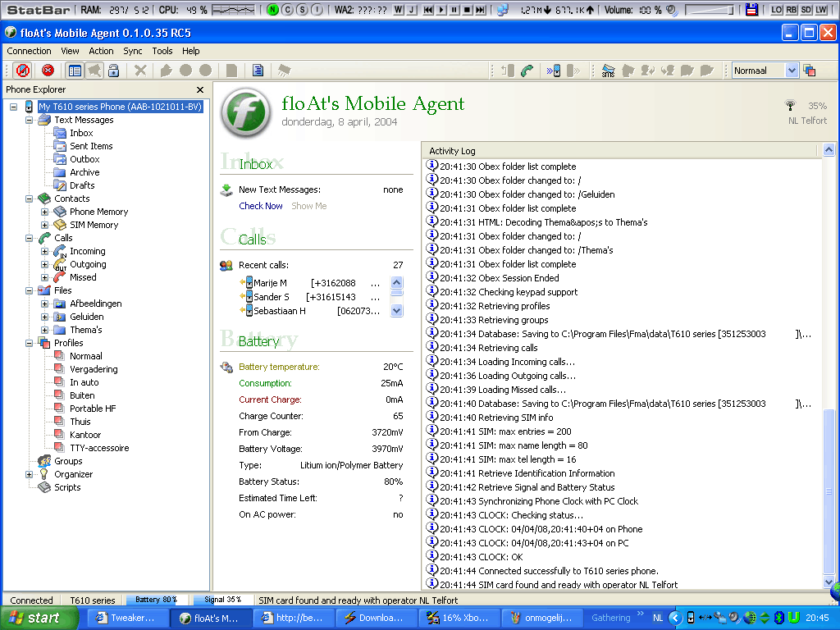Screen dimensions: 840x630
Task: Close the Phone Explorer panel
Action: click(x=200, y=89)
